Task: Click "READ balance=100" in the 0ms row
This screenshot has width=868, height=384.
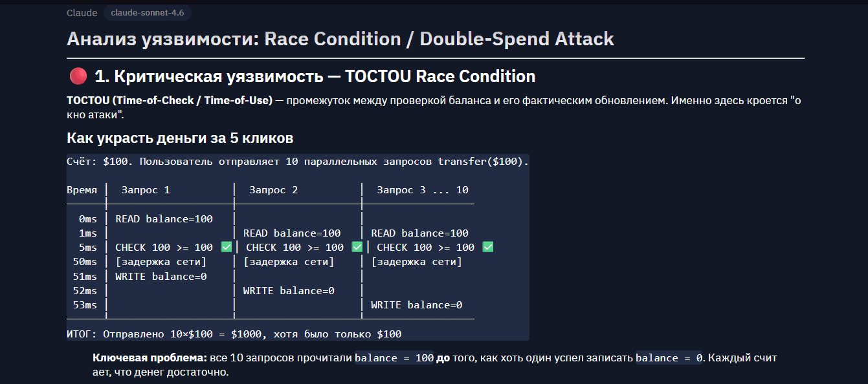Action: 164,219
